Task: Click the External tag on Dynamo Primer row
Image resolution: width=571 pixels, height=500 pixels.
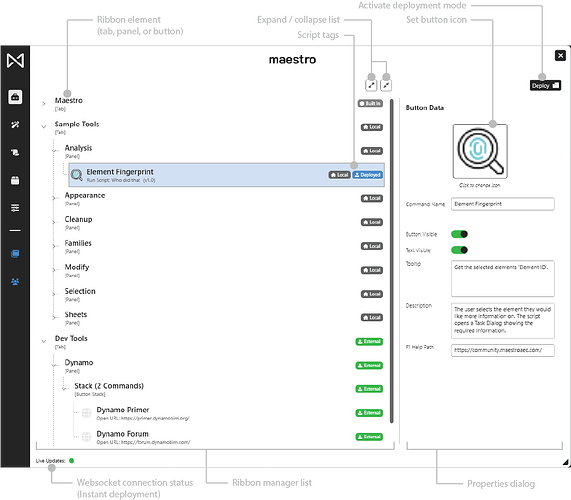Action: (x=369, y=413)
